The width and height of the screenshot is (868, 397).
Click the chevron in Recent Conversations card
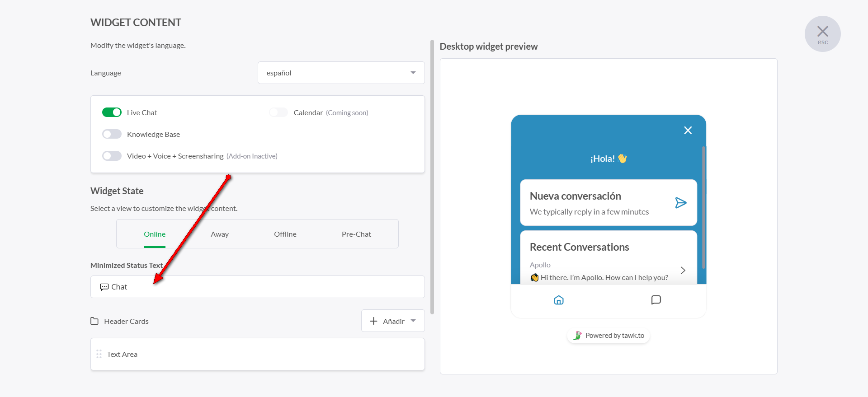pos(683,270)
